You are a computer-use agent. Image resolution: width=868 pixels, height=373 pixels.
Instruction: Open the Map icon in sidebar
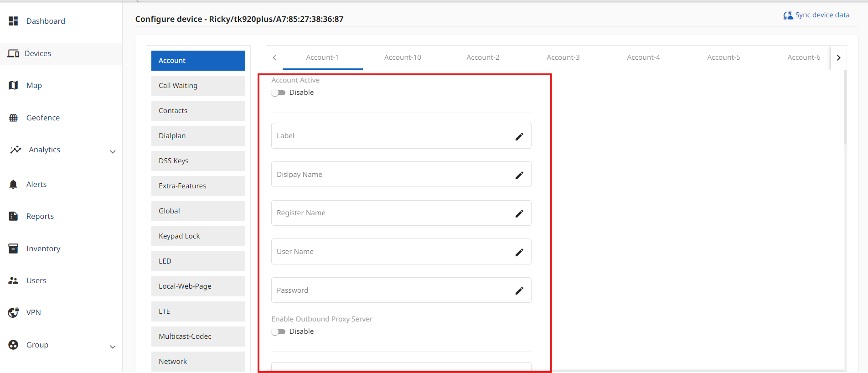click(13, 85)
